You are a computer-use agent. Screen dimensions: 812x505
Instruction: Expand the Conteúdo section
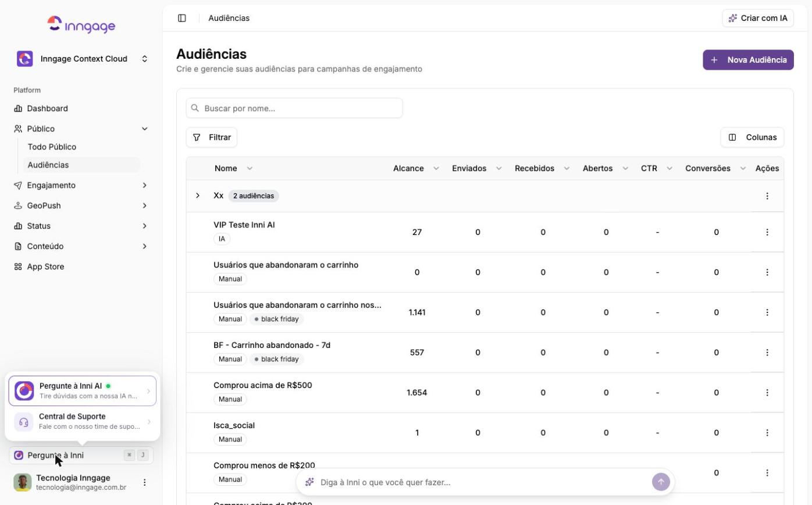click(81, 246)
